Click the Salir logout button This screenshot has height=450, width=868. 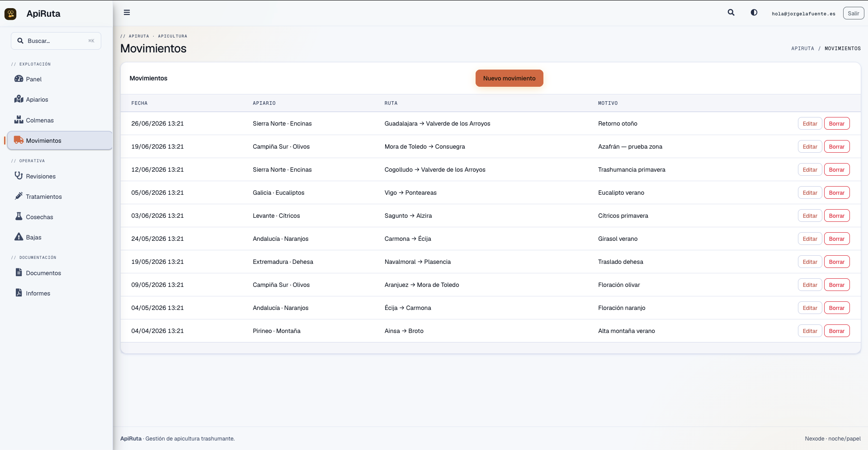(853, 14)
